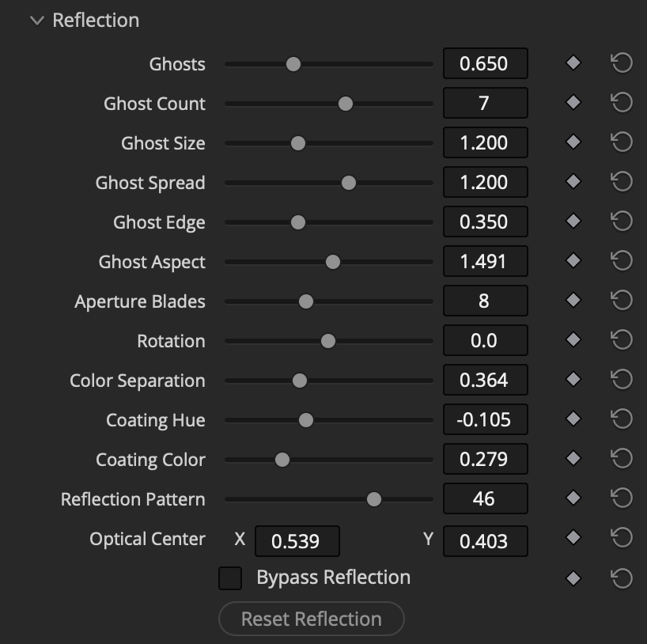This screenshot has width=647, height=644.
Task: Click the Coating Hue slider handle
Action: [306, 420]
